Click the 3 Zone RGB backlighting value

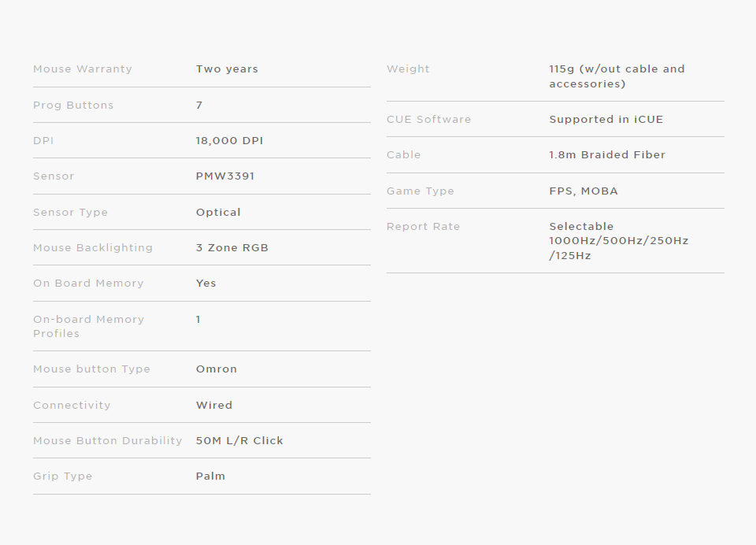232,248
